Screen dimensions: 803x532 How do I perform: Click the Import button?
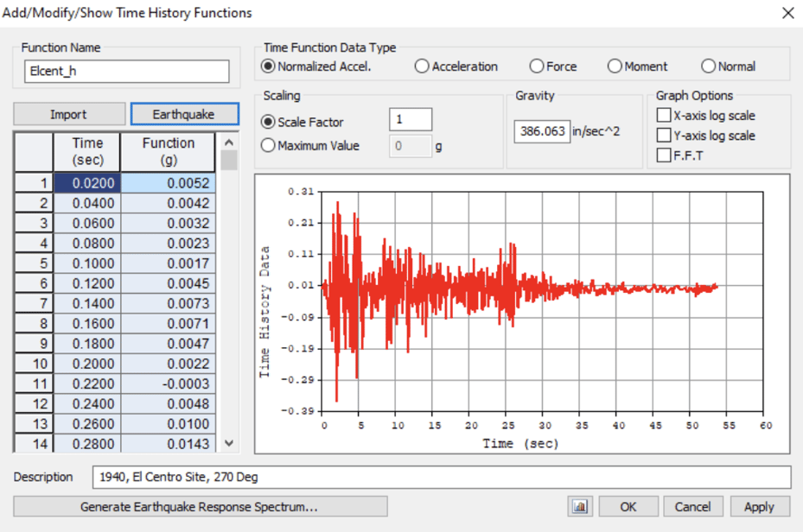(x=68, y=114)
